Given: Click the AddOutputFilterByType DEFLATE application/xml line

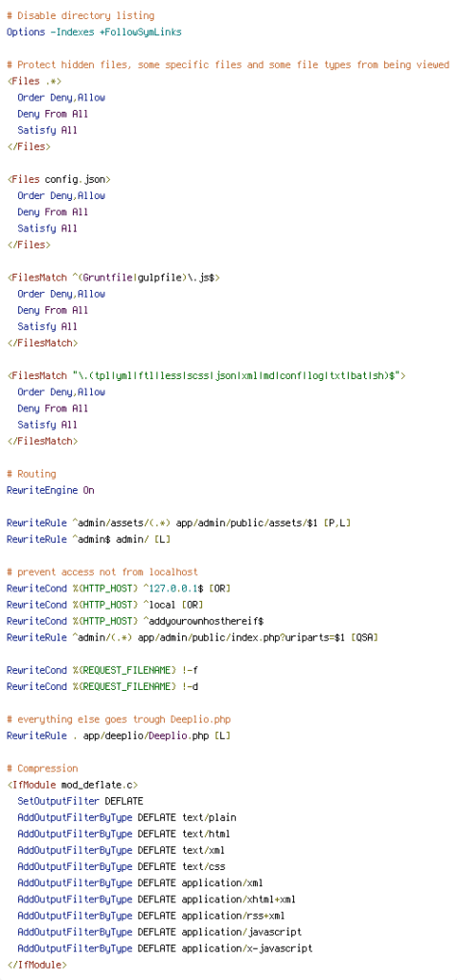Looking at the screenshot, I should pos(140,882).
